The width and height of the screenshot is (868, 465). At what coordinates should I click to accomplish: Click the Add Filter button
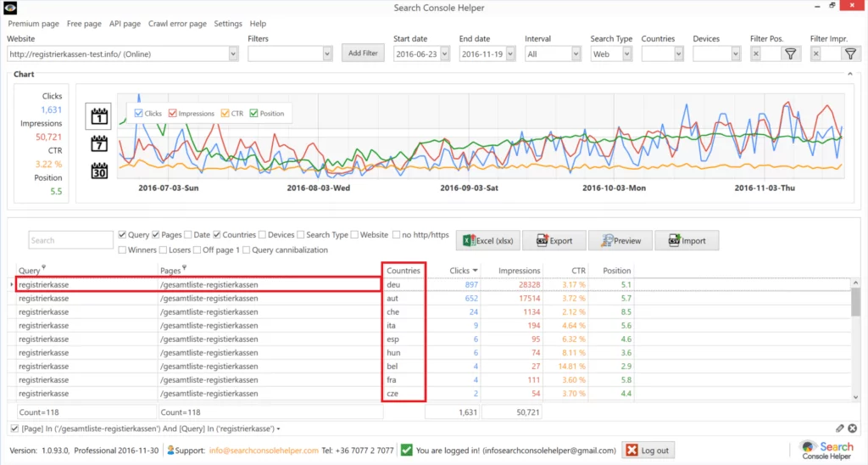363,53
